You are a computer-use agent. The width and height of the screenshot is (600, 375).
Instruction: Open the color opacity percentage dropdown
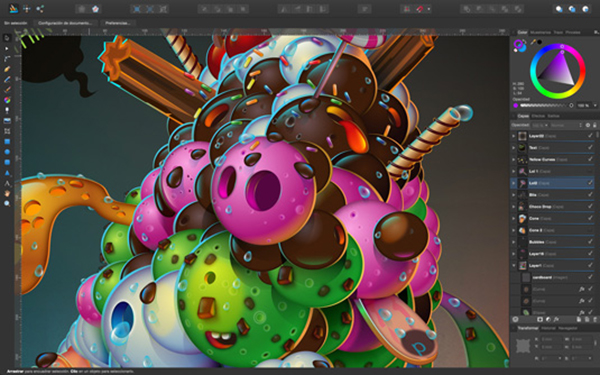(595, 106)
